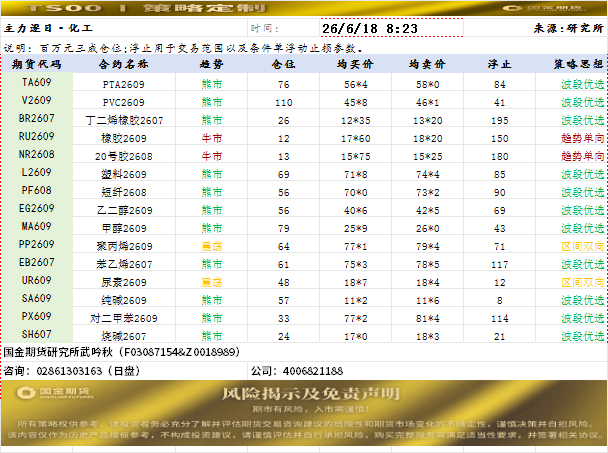The height and width of the screenshot is (453, 608).
Task: Select contract name 苯乙烯2607
Action: tap(124, 264)
